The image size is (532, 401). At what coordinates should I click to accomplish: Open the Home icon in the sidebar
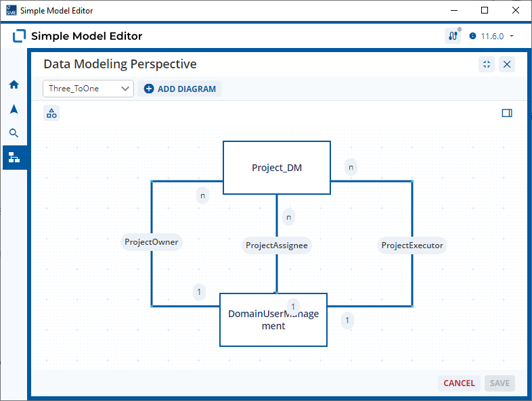[14, 85]
